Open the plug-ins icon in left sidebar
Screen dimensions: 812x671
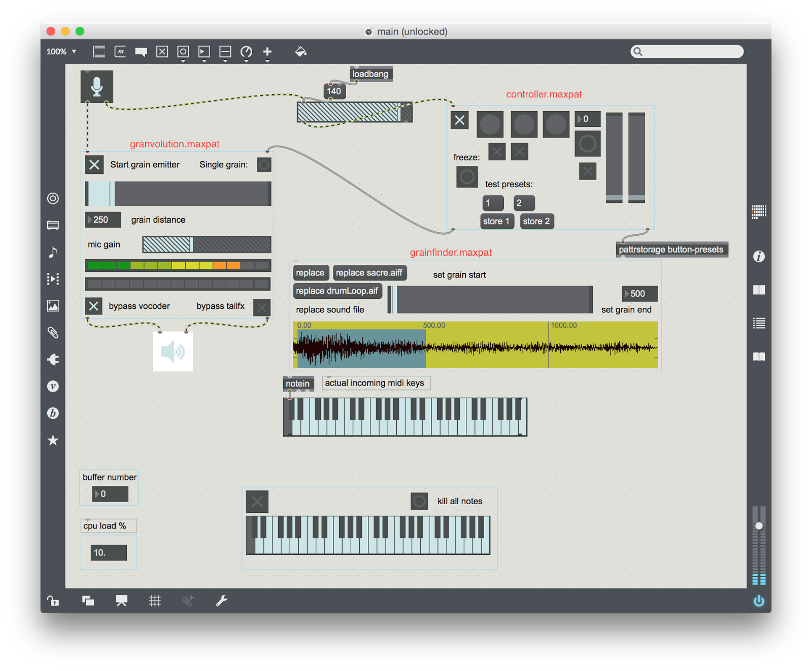coord(53,360)
